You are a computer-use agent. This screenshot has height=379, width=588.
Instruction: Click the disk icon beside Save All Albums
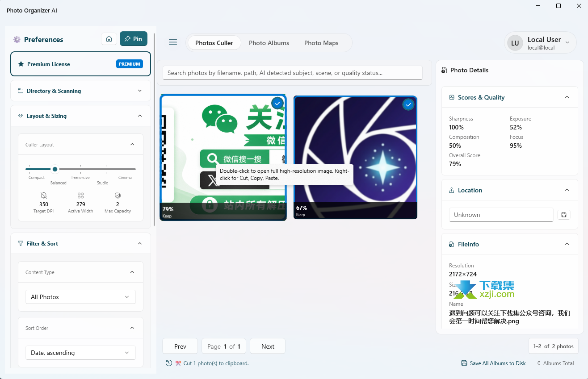coord(464,363)
